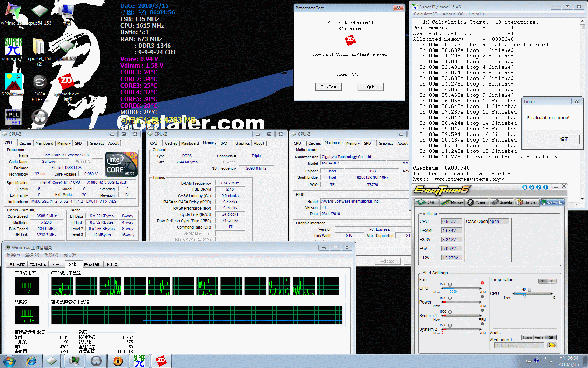Browse alert sound with folder icon
This screenshot has height=368, width=588.
pyautogui.click(x=552, y=345)
